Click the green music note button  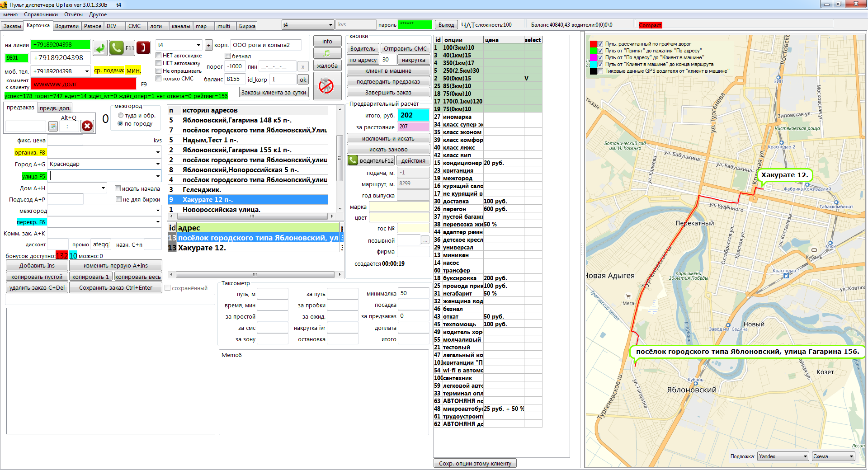(x=327, y=53)
